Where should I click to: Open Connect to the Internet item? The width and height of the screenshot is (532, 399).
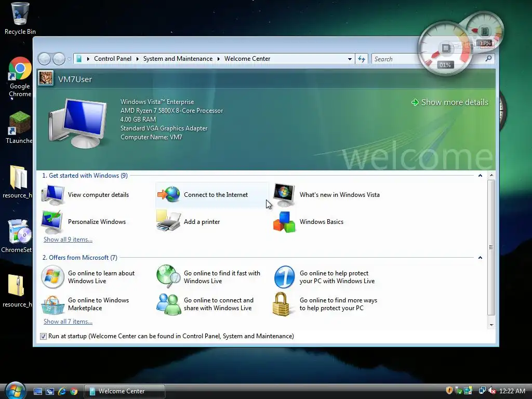pos(211,195)
